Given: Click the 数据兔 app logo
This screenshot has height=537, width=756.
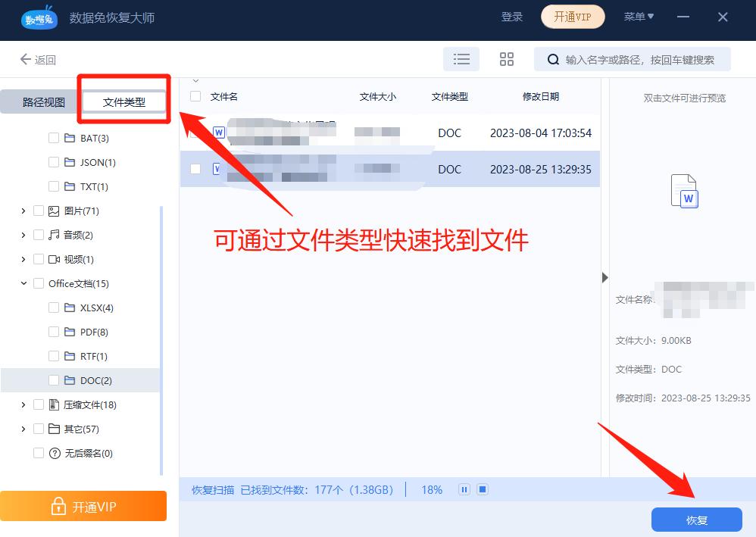Looking at the screenshot, I should [39, 16].
